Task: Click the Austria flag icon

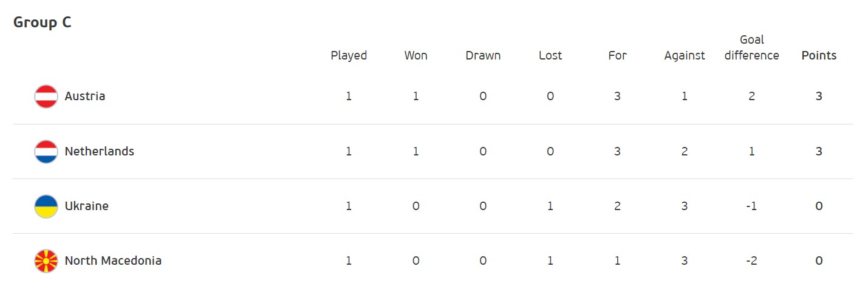Action: tap(46, 97)
